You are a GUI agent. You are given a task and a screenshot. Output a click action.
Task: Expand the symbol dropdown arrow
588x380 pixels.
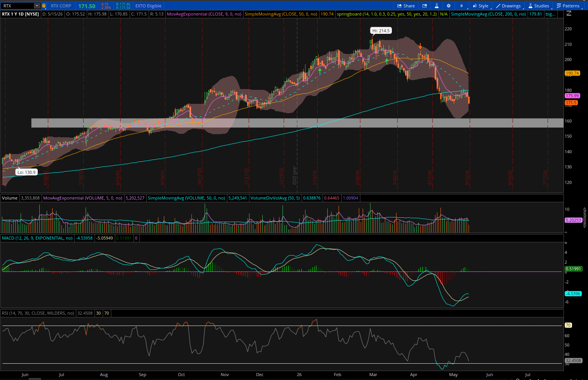coord(37,6)
